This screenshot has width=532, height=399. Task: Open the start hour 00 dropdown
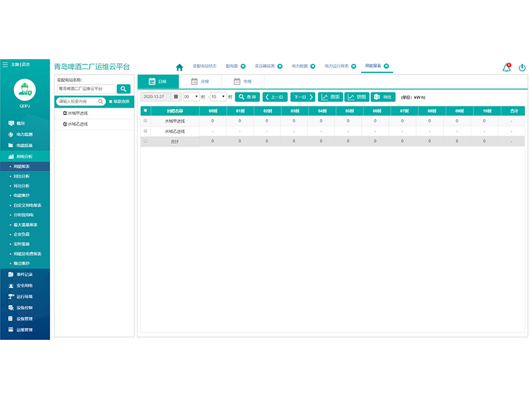point(191,97)
